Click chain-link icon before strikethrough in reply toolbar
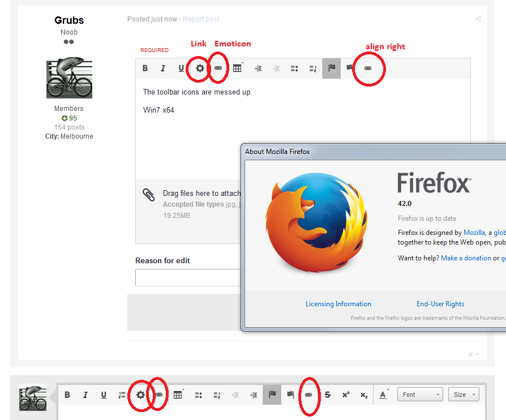The height and width of the screenshot is (420, 506). pos(308,395)
